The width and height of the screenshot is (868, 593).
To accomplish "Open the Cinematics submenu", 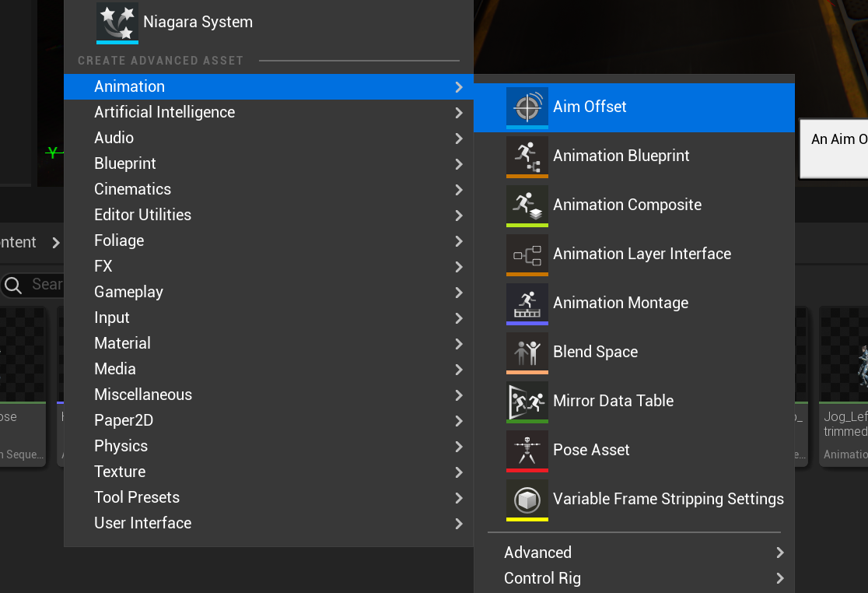I will click(268, 189).
